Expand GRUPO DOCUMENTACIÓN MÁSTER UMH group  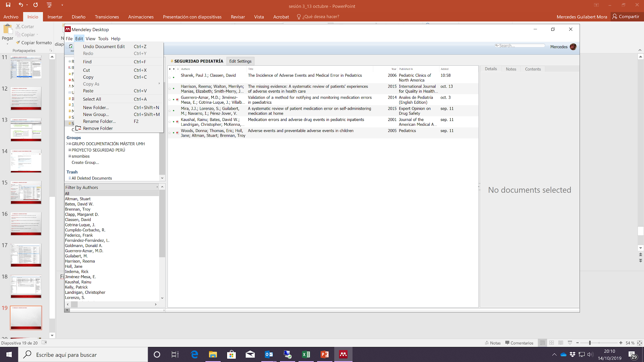click(67, 144)
